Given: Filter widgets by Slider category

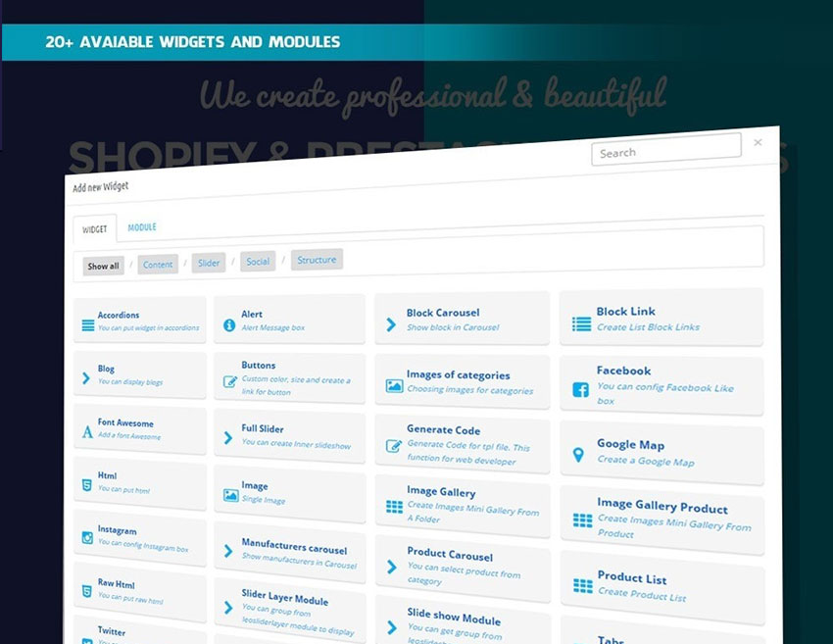Looking at the screenshot, I should 209,263.
